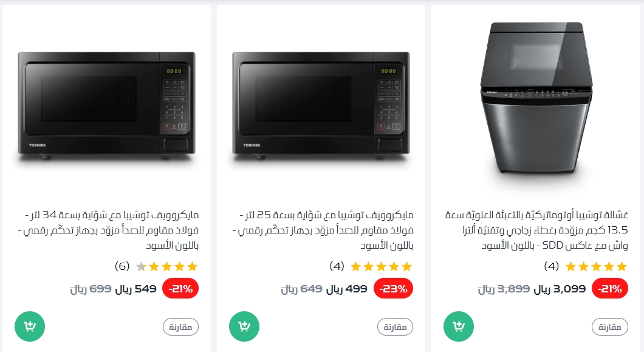Open the 34 liter microwave product image
The image size is (644, 352).
(106, 105)
